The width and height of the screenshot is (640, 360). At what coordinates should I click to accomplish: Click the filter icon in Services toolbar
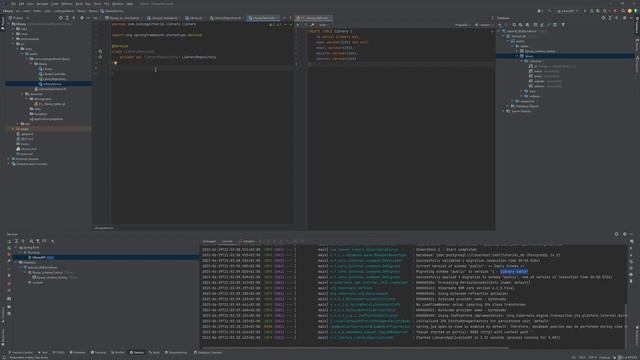tap(38, 241)
